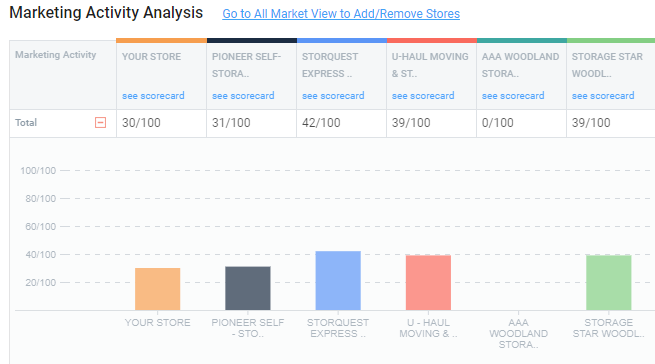Screen dimensions: 655x364
Task: Select the 30/100 total score cell
Action: (161, 123)
